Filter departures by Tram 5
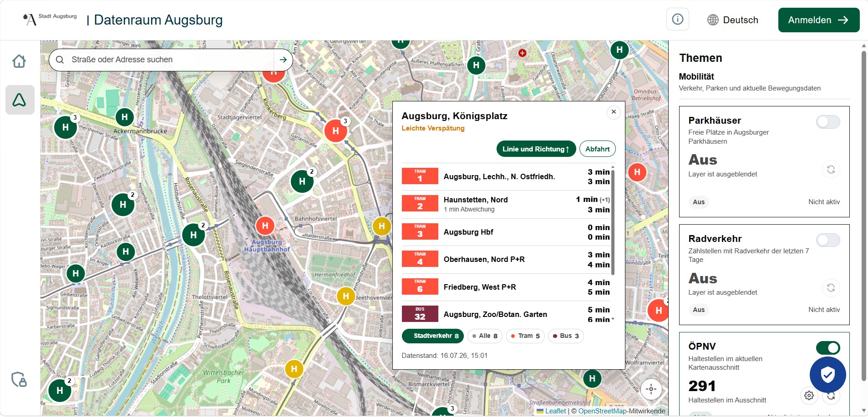Viewport: 868px width, 417px height. (x=525, y=336)
